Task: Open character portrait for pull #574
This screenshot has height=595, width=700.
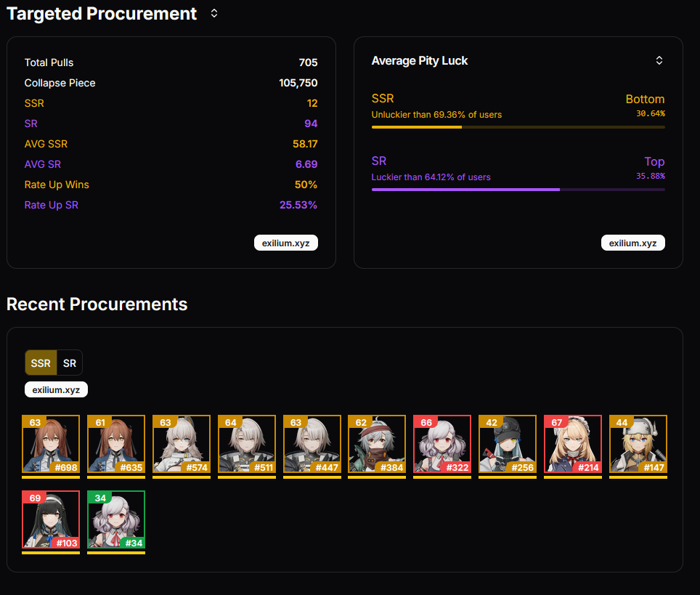Action: click(182, 444)
